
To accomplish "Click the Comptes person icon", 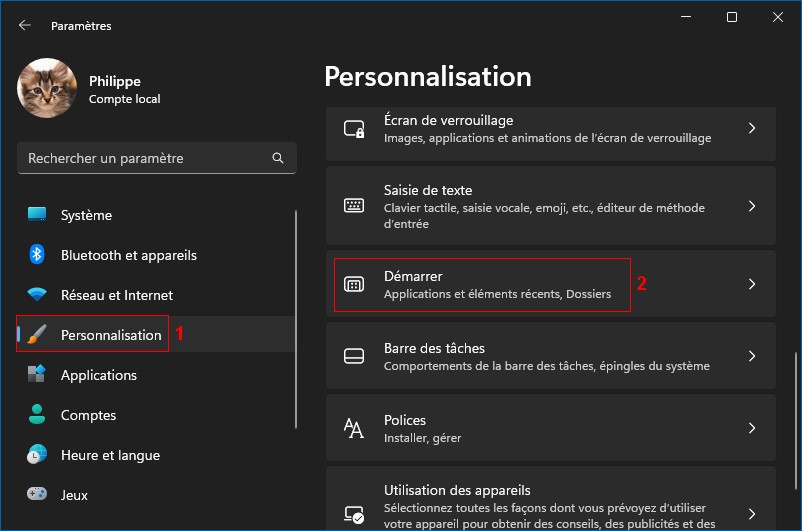I will pos(37,415).
